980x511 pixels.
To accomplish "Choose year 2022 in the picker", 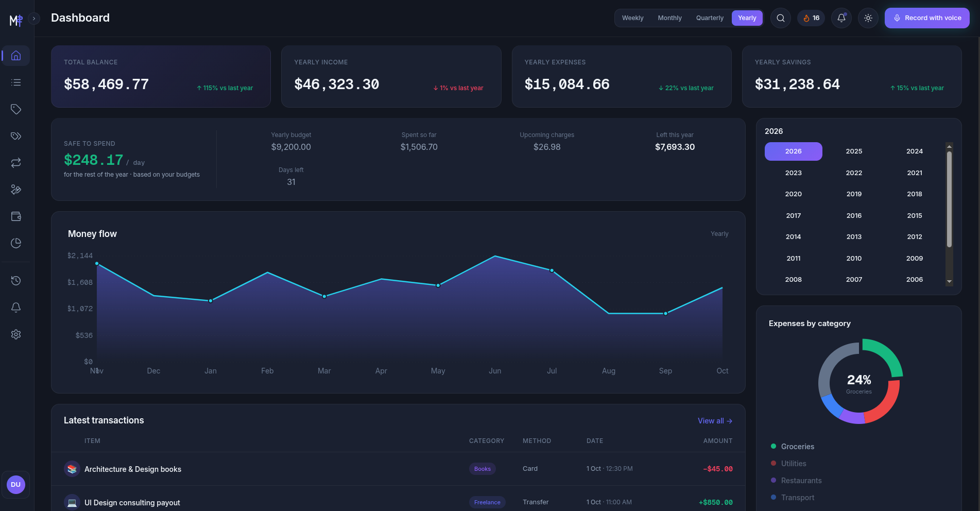I will click(x=854, y=173).
